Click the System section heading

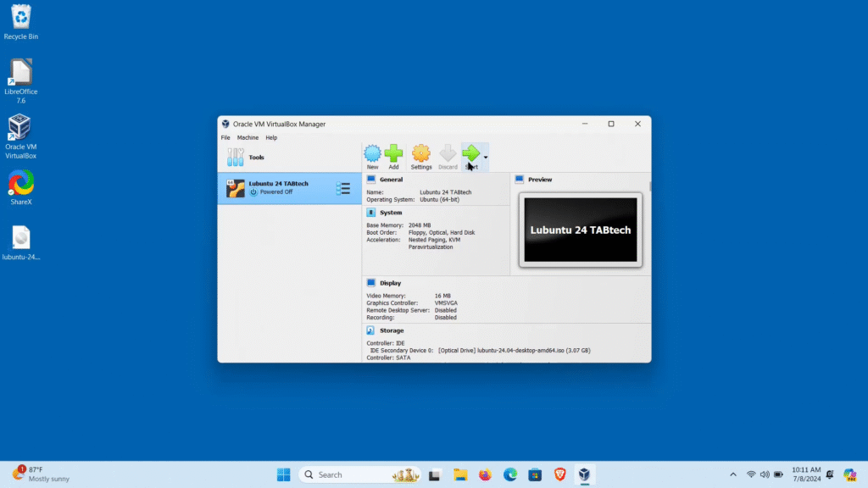(x=391, y=213)
